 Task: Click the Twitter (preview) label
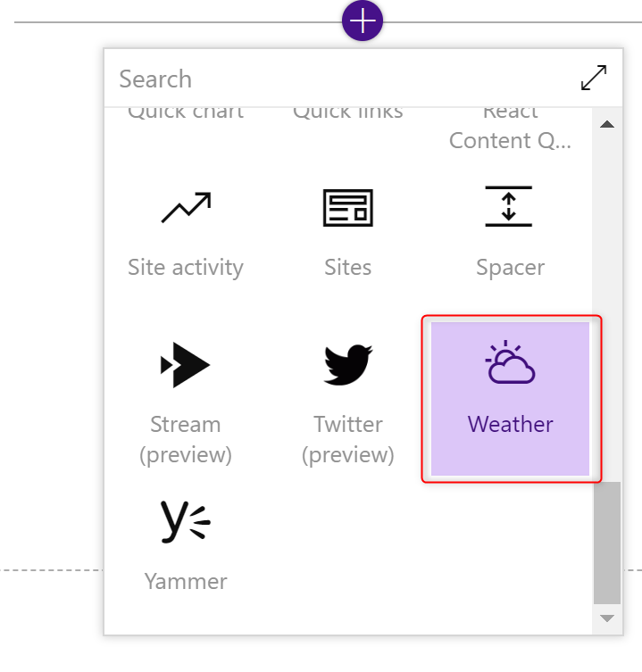coord(348,440)
